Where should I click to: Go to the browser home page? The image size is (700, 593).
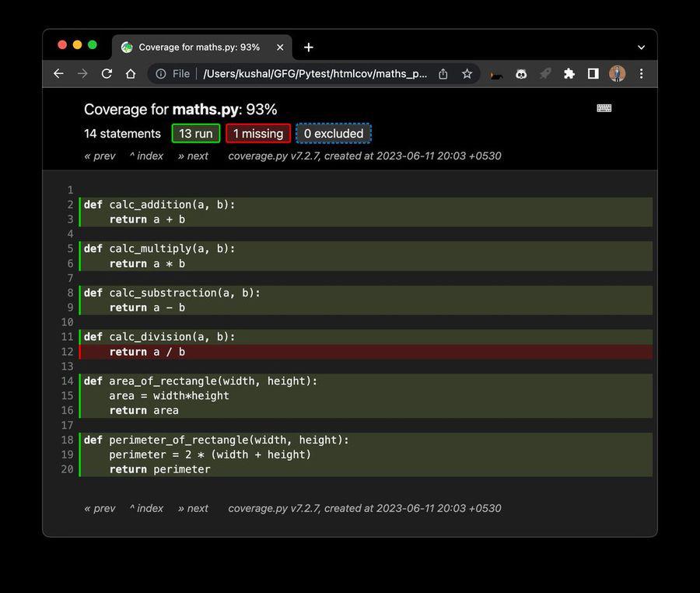(131, 73)
